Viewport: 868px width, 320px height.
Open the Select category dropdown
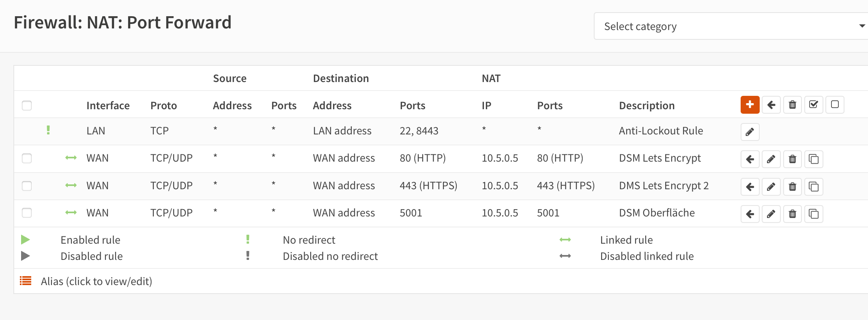point(726,26)
